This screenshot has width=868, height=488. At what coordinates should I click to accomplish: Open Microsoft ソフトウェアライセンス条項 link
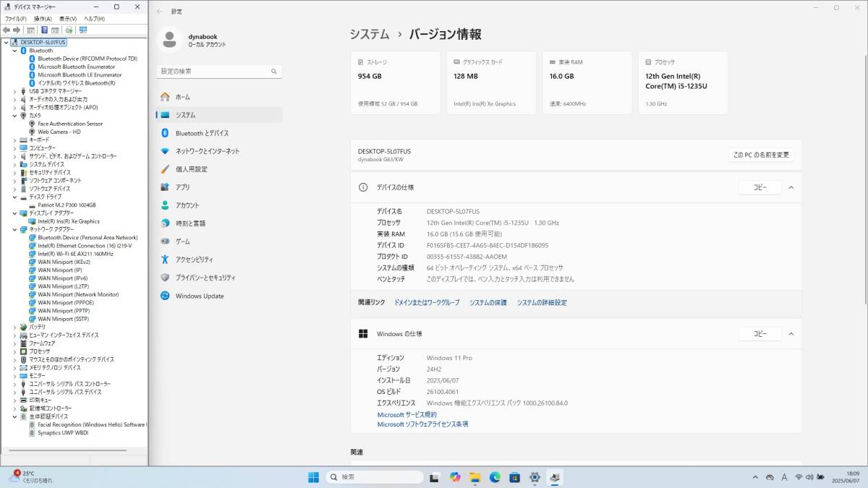coord(422,424)
